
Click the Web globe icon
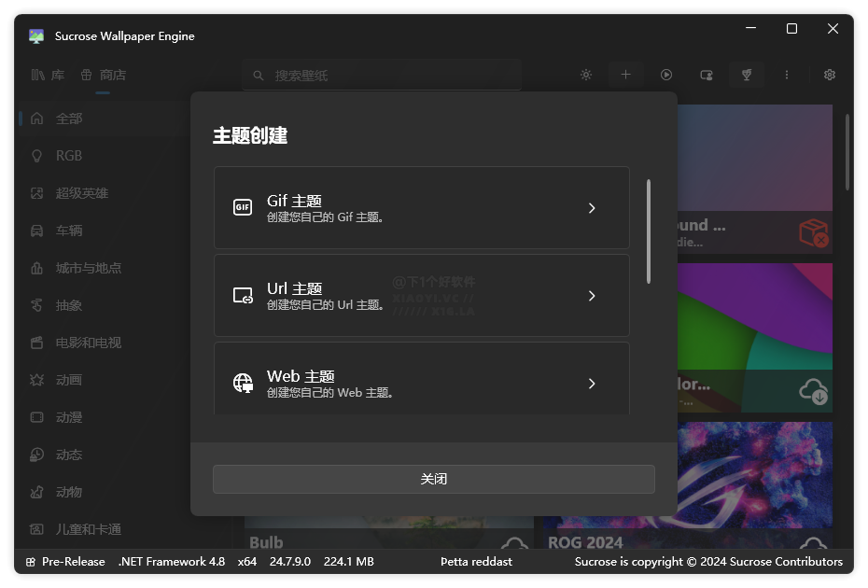coord(243,383)
